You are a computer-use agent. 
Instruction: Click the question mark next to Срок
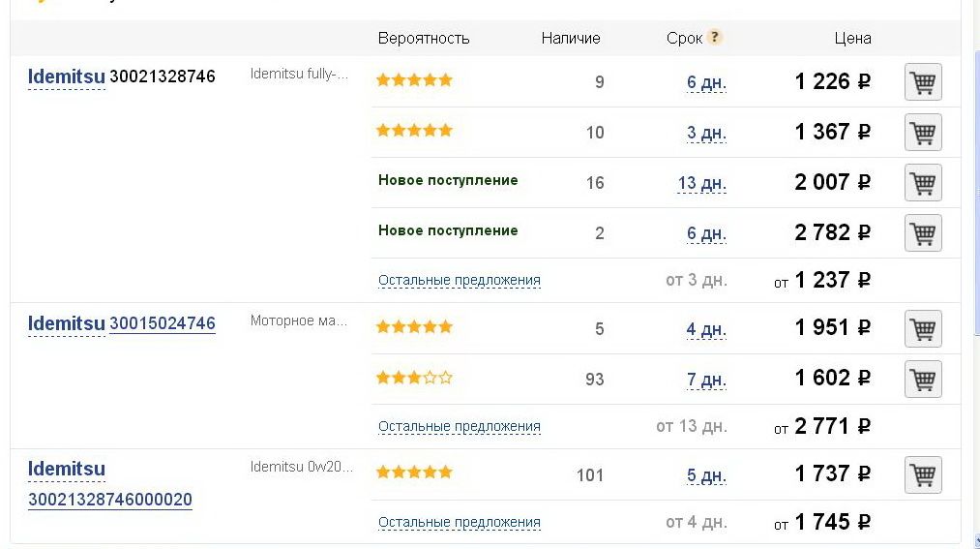[x=714, y=37]
